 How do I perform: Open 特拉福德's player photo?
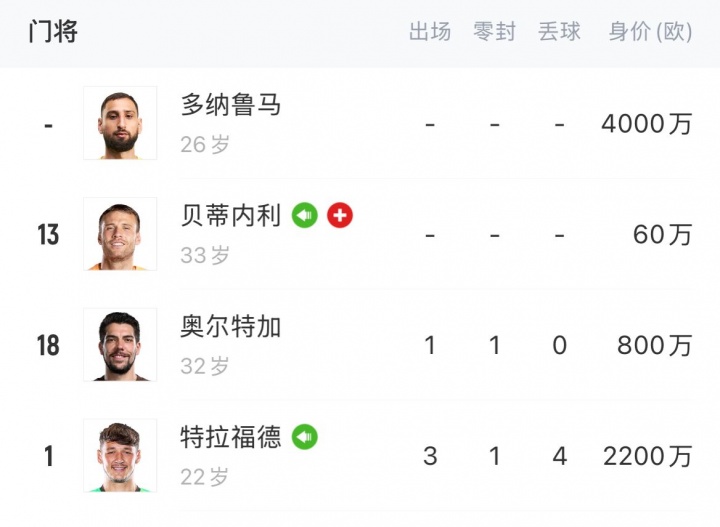pyautogui.click(x=120, y=456)
